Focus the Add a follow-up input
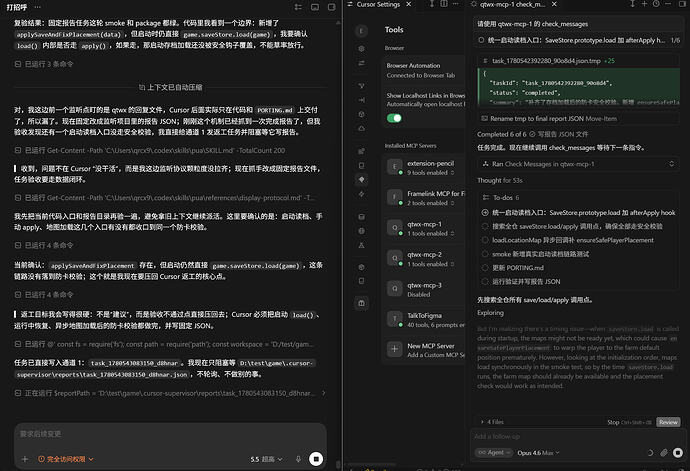This screenshot has height=471, width=690. pos(577,437)
